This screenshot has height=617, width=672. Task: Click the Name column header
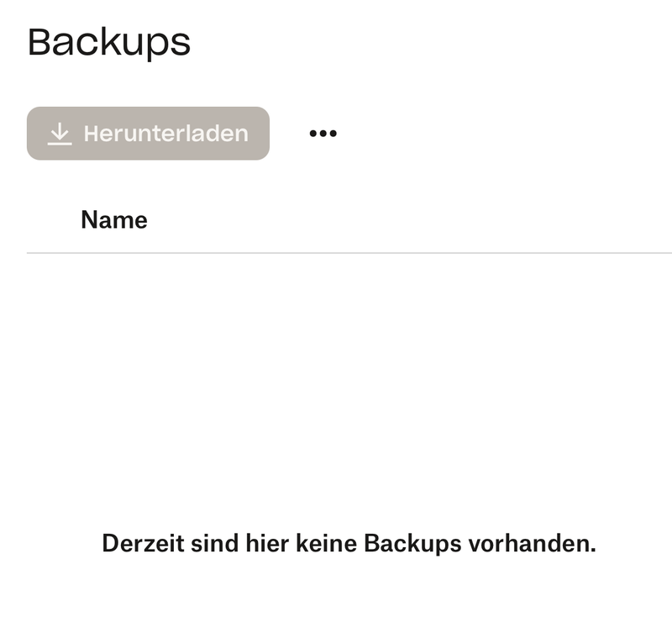pos(114,220)
